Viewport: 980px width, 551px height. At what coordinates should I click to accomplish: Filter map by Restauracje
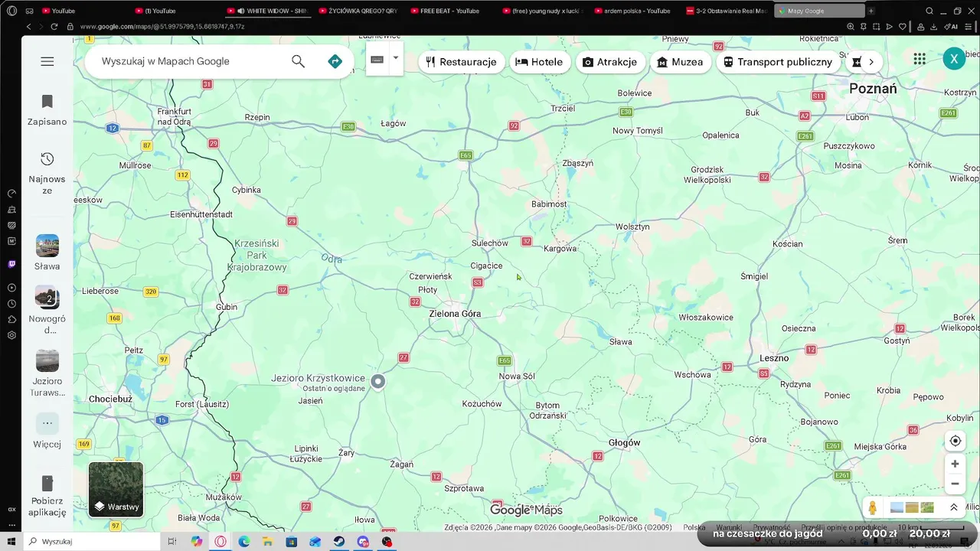pyautogui.click(x=462, y=62)
